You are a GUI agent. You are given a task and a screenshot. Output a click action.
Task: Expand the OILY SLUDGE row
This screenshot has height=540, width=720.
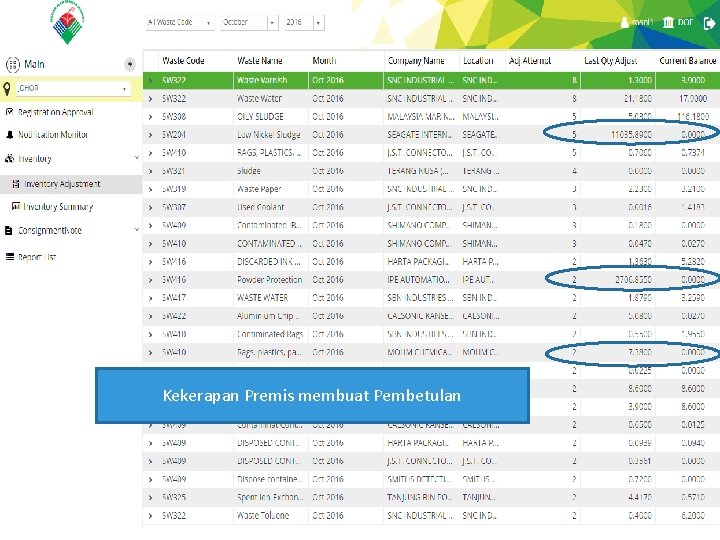[x=150, y=117]
